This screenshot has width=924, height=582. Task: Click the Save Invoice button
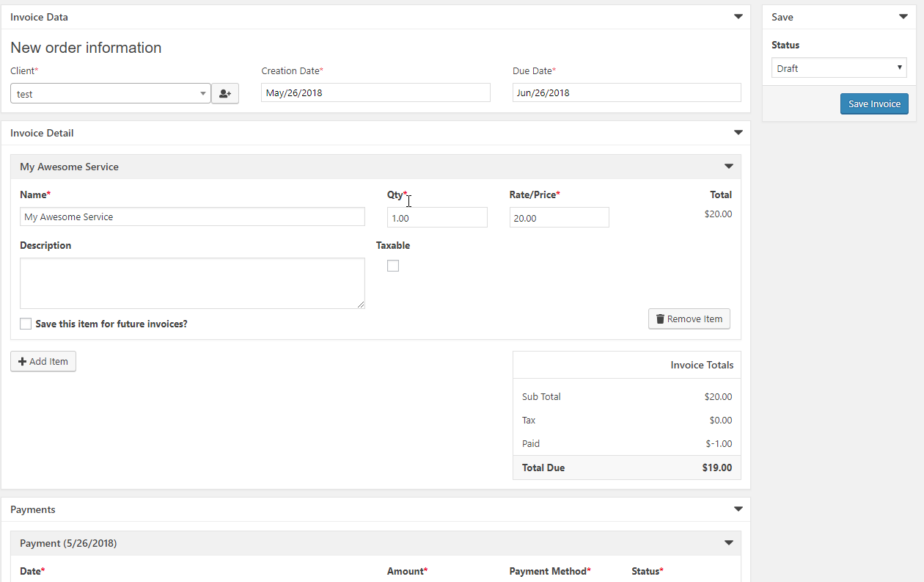[874, 104]
